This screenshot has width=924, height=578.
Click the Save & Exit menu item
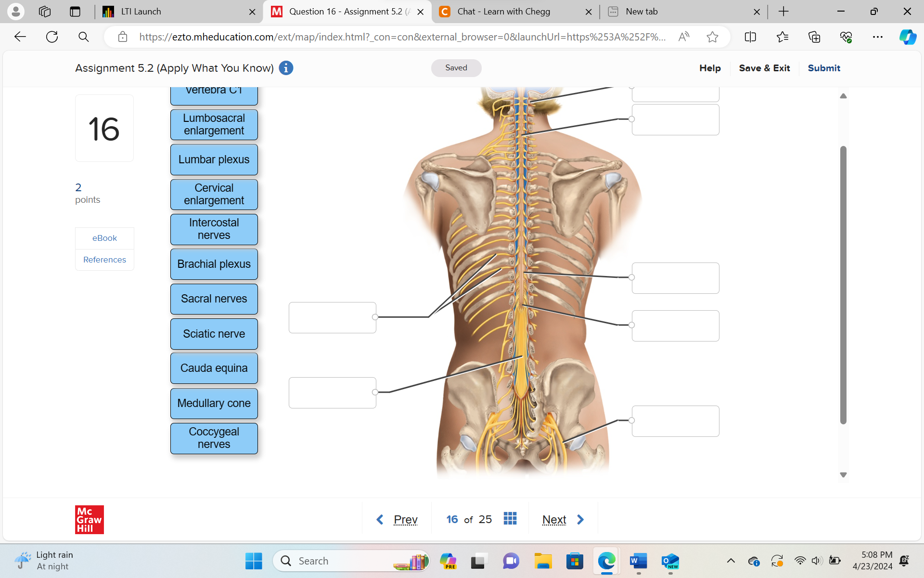click(x=765, y=68)
